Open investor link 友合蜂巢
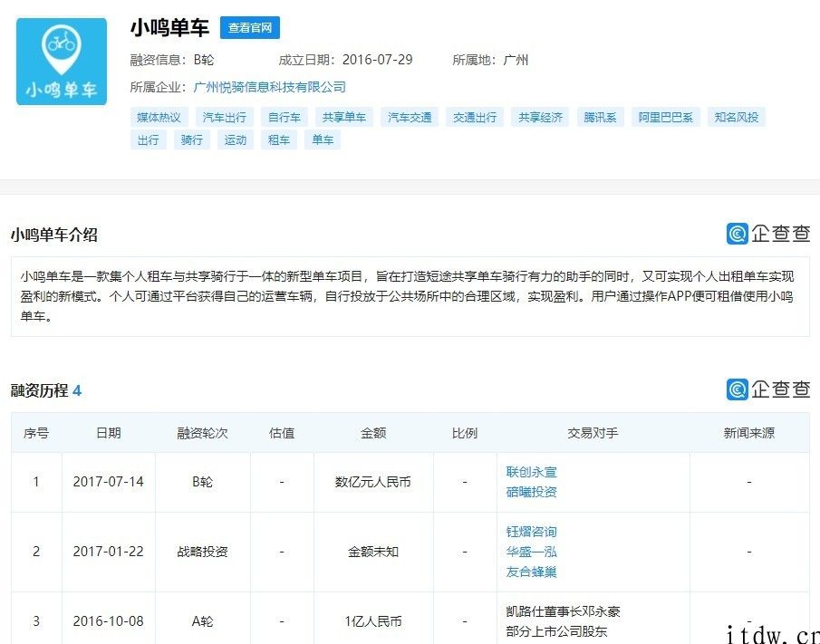The width and height of the screenshot is (820, 644). (531, 572)
